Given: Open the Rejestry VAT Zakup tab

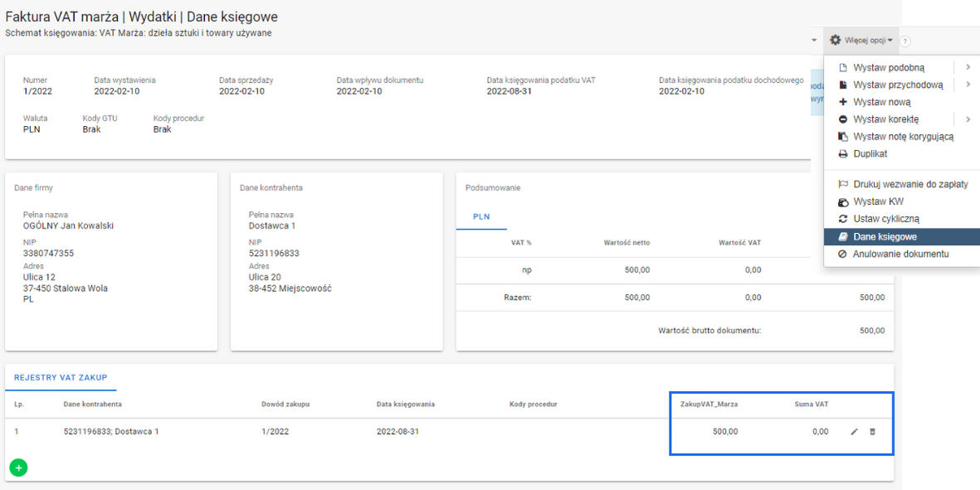Looking at the screenshot, I should tap(61, 377).
